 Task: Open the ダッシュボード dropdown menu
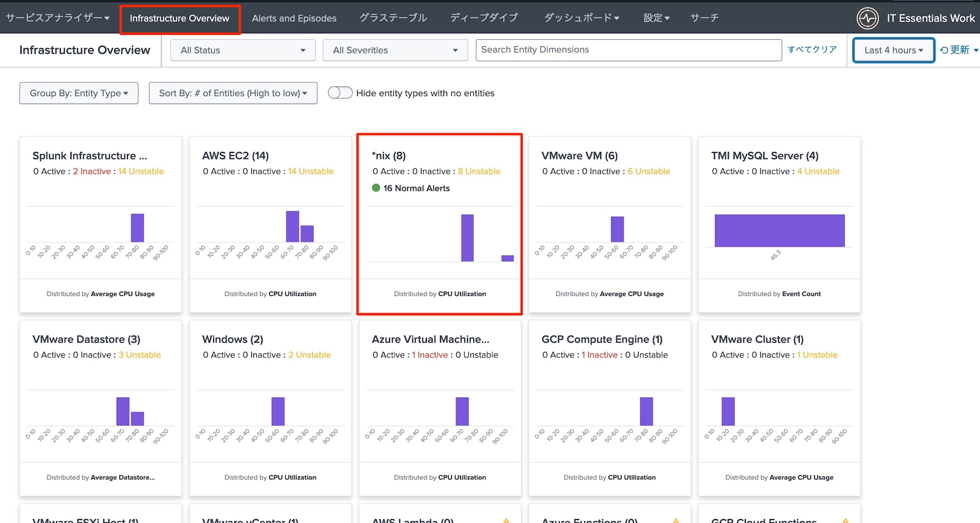582,18
